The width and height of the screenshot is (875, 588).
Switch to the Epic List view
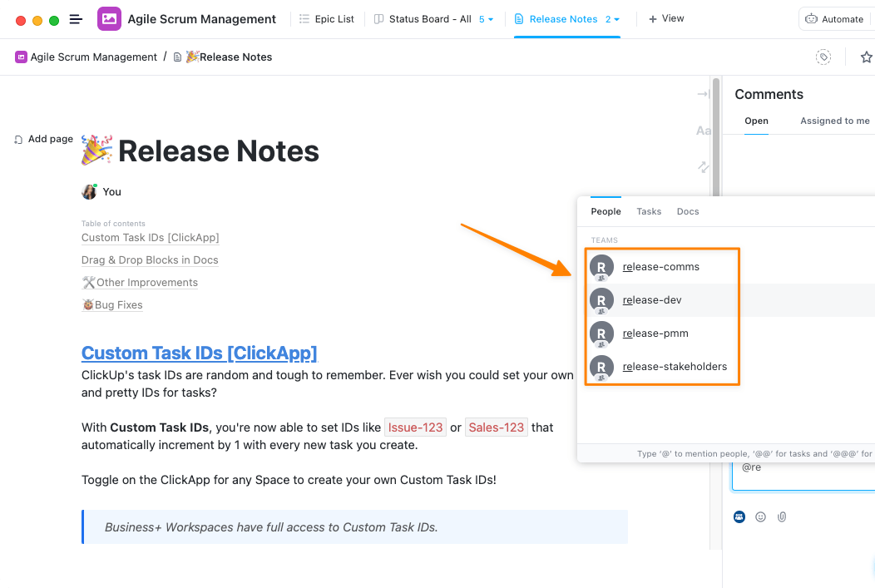coord(327,18)
